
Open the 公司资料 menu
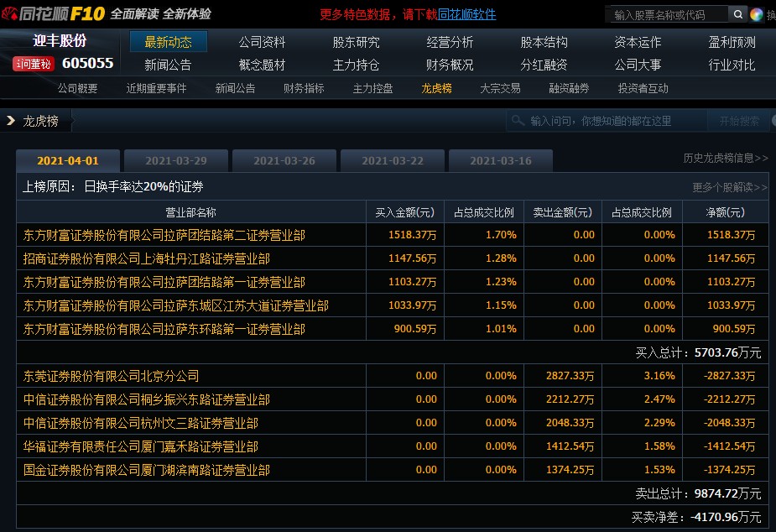click(263, 42)
